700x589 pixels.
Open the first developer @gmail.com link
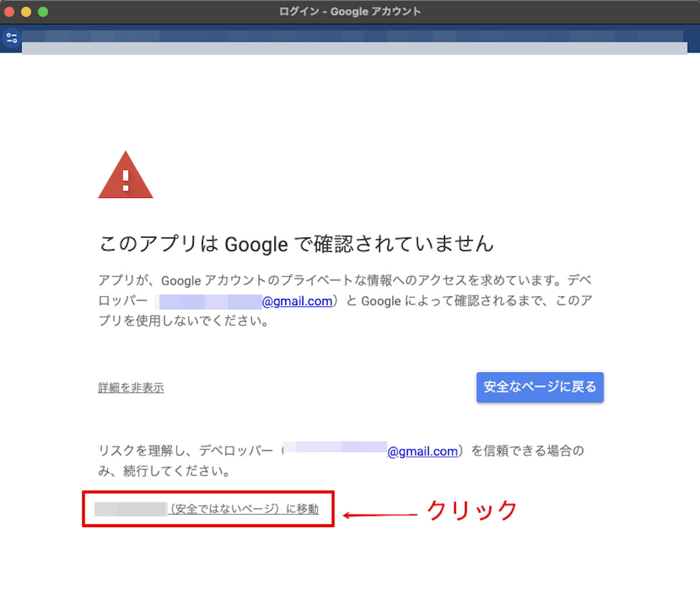pyautogui.click(x=297, y=301)
